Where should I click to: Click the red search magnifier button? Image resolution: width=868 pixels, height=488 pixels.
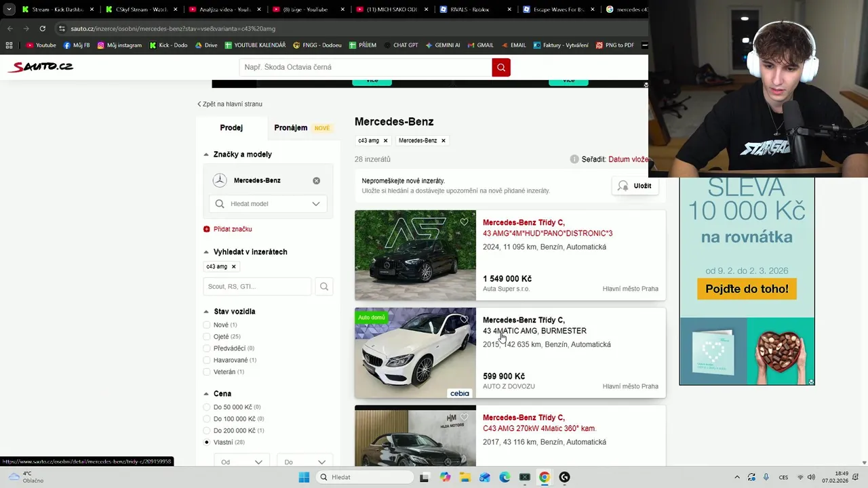[x=501, y=67]
